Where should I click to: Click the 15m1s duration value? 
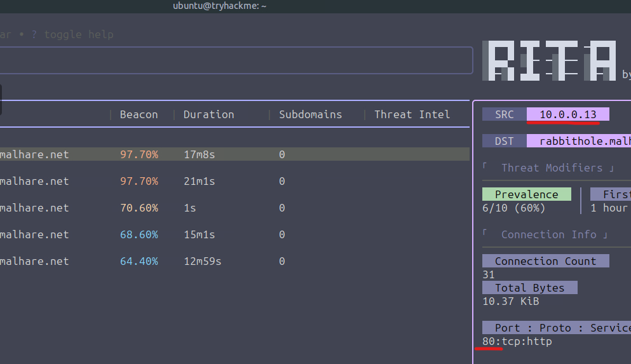[199, 234]
